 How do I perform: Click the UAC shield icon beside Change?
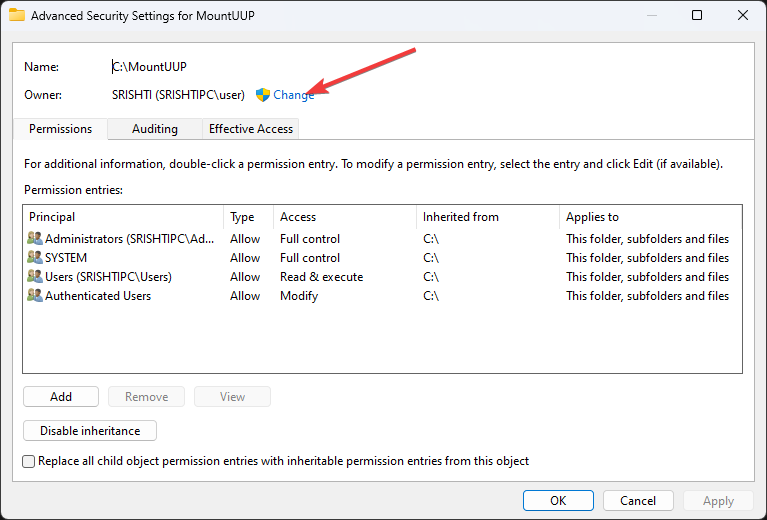pos(263,95)
